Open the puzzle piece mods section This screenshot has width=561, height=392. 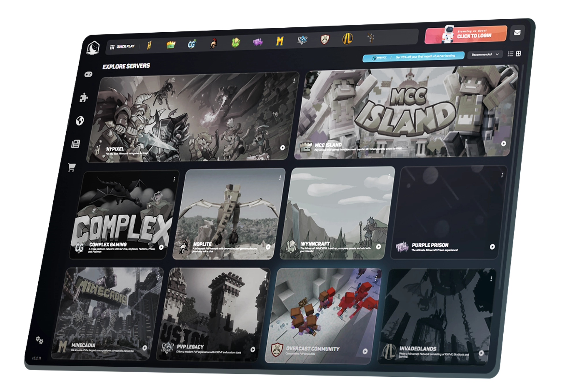[x=84, y=97]
